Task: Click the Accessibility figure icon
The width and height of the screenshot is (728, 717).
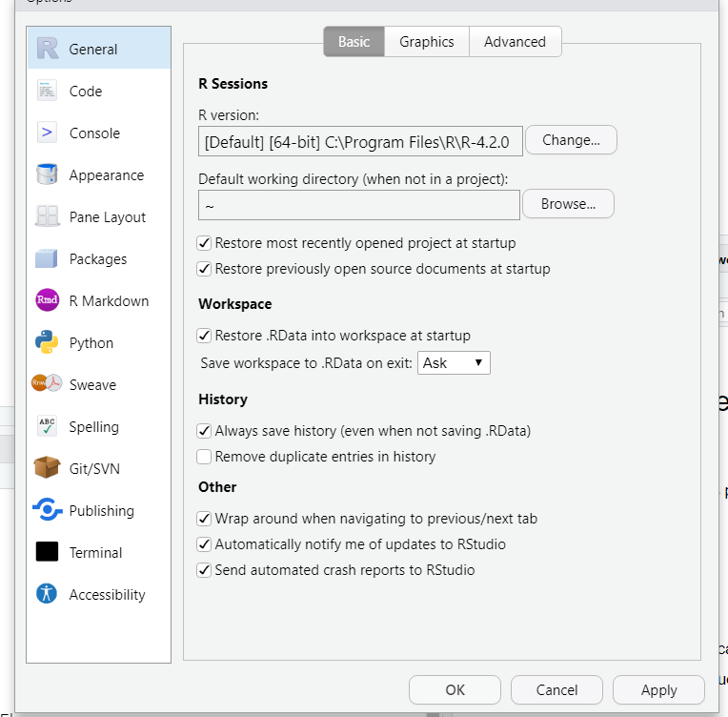Action: (x=47, y=594)
